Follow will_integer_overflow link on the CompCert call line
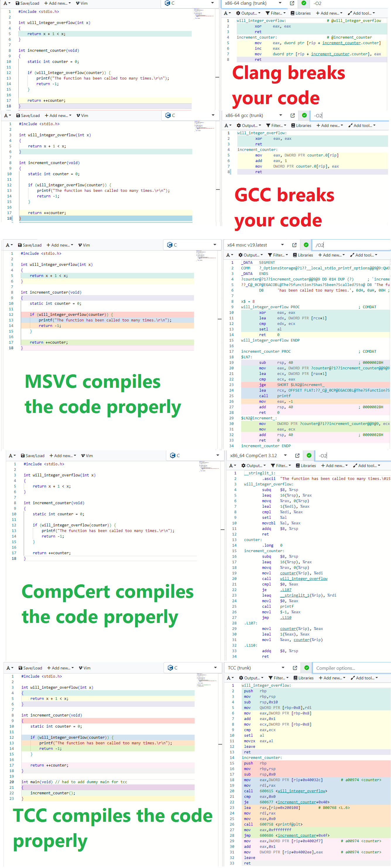 pos(304,579)
